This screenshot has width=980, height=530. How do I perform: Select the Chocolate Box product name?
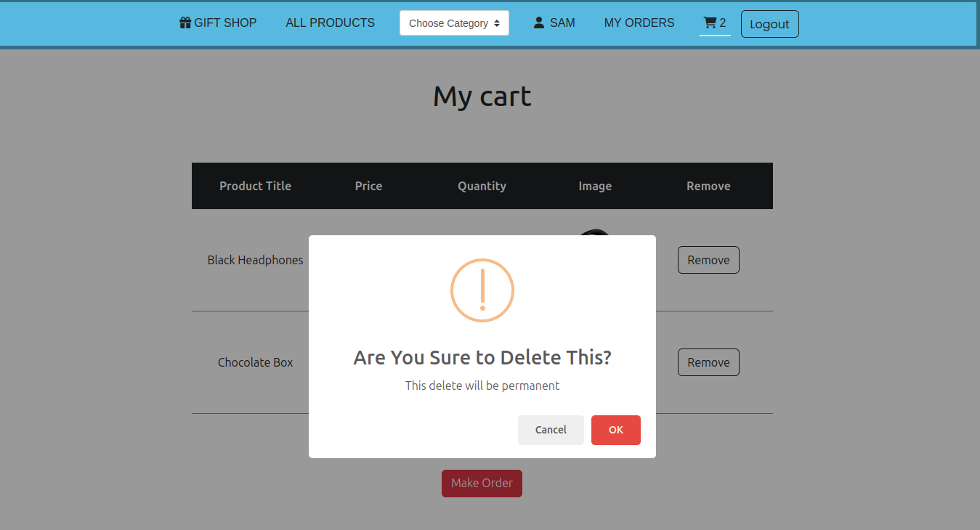(x=255, y=362)
